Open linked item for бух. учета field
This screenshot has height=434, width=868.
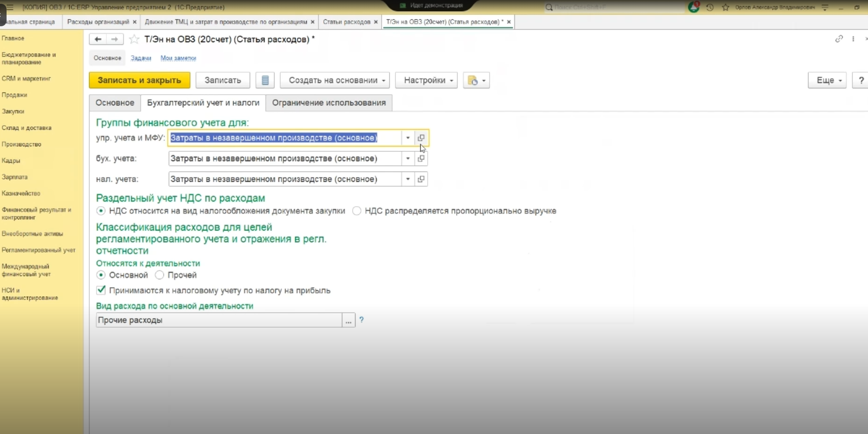click(421, 158)
